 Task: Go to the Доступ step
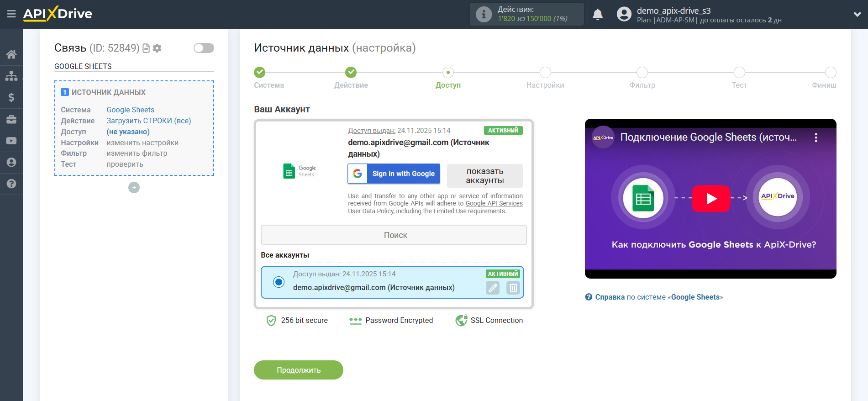(x=448, y=72)
